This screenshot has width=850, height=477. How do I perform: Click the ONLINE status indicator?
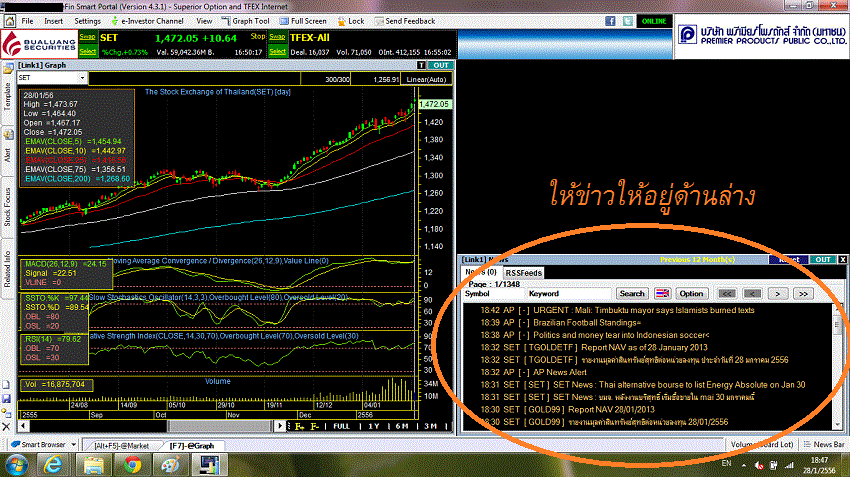click(654, 21)
